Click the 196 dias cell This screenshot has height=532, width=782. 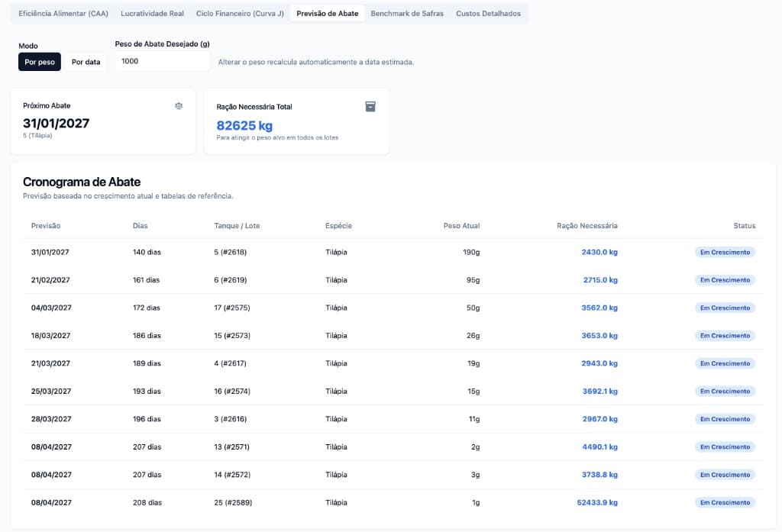pos(147,419)
